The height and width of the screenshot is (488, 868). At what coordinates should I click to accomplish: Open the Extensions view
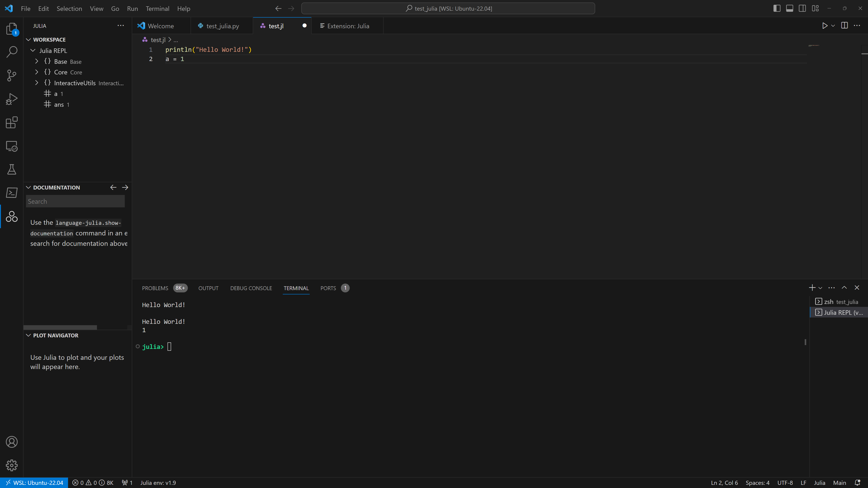[12, 122]
